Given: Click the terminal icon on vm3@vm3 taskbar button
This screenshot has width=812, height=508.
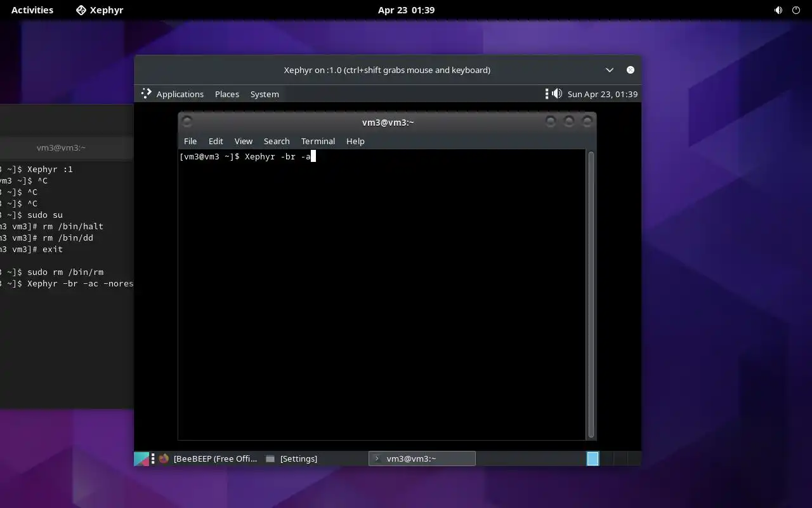Looking at the screenshot, I should tap(377, 458).
